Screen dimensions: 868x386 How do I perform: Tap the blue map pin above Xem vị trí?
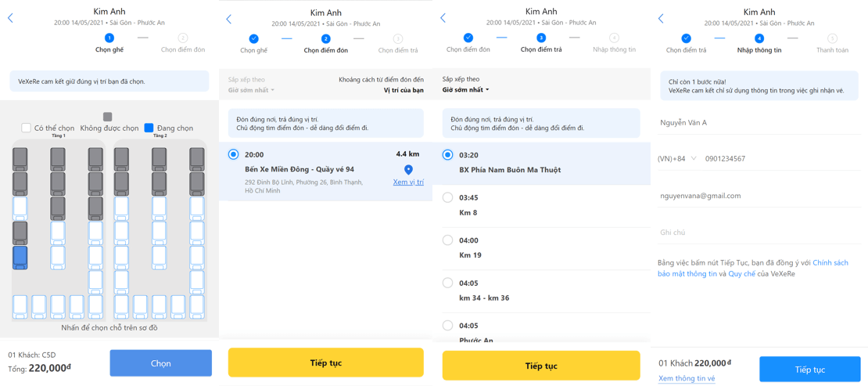click(x=408, y=170)
